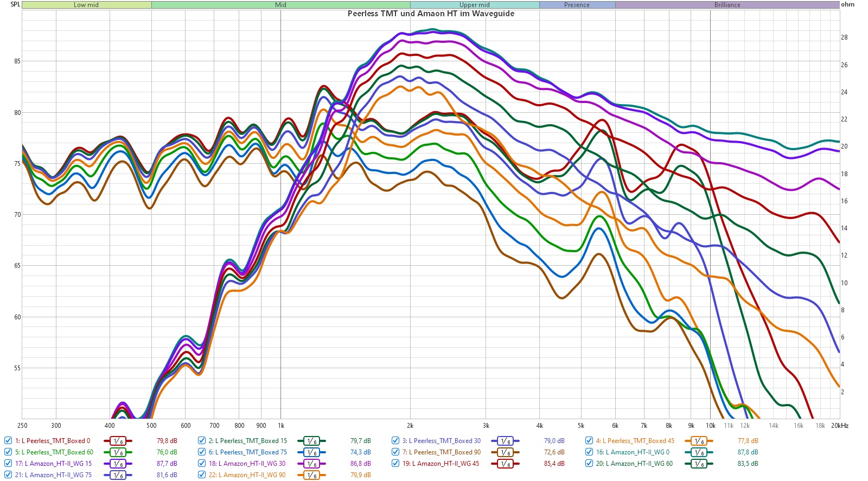868x481 pixels.
Task: Click the Brilliance band at the top
Action: pos(727,5)
